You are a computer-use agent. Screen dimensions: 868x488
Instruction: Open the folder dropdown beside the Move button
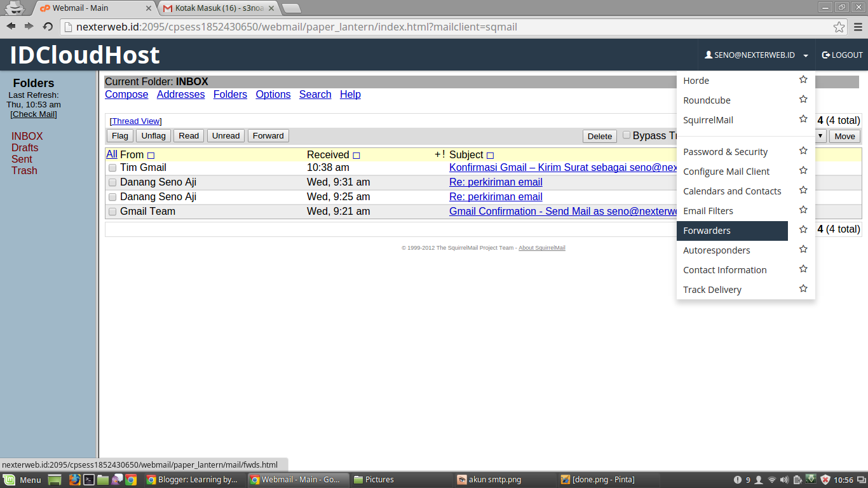[820, 135]
